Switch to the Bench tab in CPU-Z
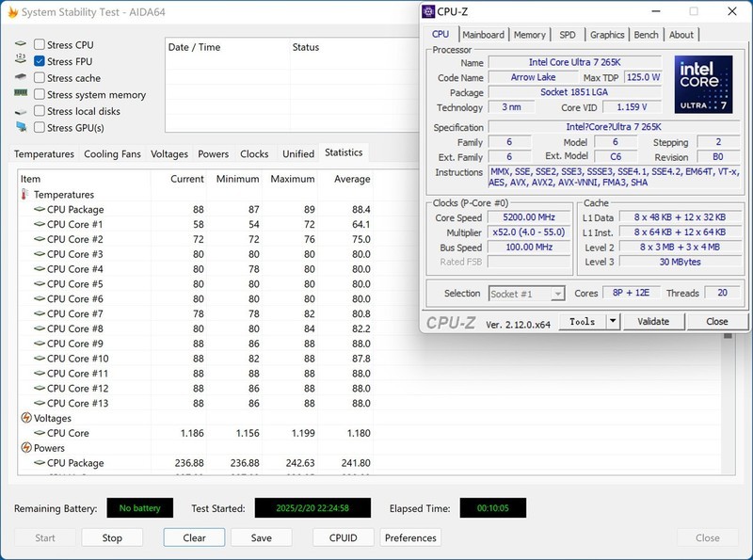753x560 pixels. point(646,35)
